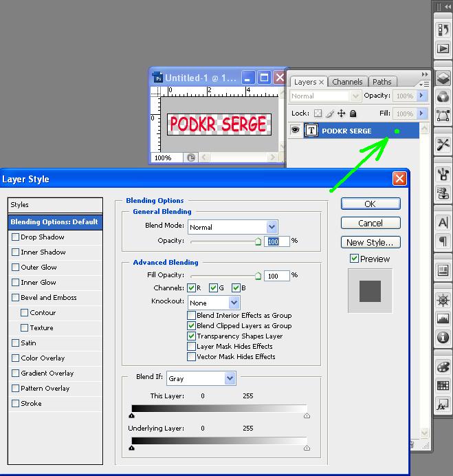Viewport: 453px width, 476px height.
Task: Click the OK button
Action: click(371, 204)
